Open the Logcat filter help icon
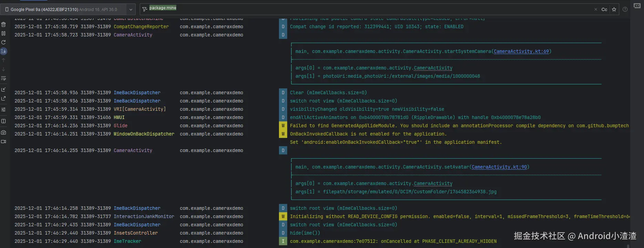The image size is (644, 248). pos(625,9)
